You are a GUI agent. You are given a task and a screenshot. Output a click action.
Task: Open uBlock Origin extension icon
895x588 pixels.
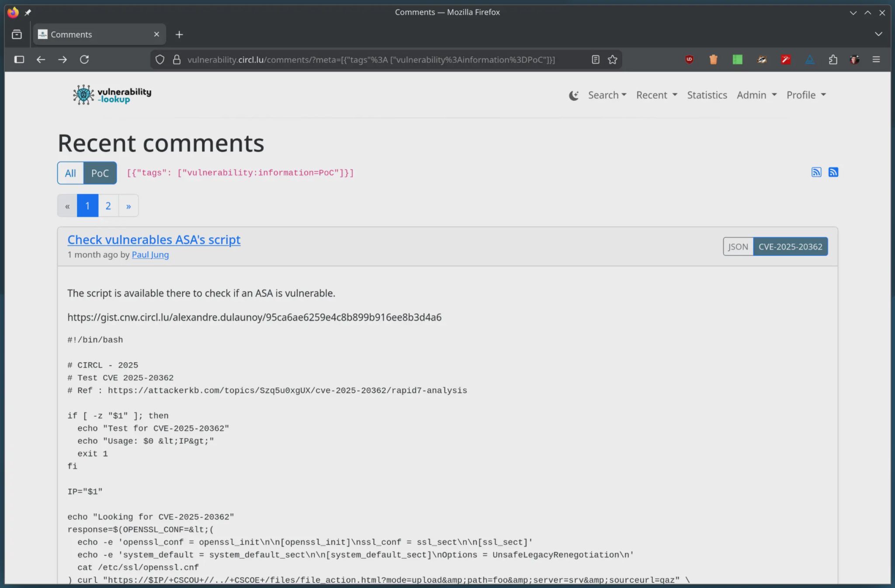689,59
